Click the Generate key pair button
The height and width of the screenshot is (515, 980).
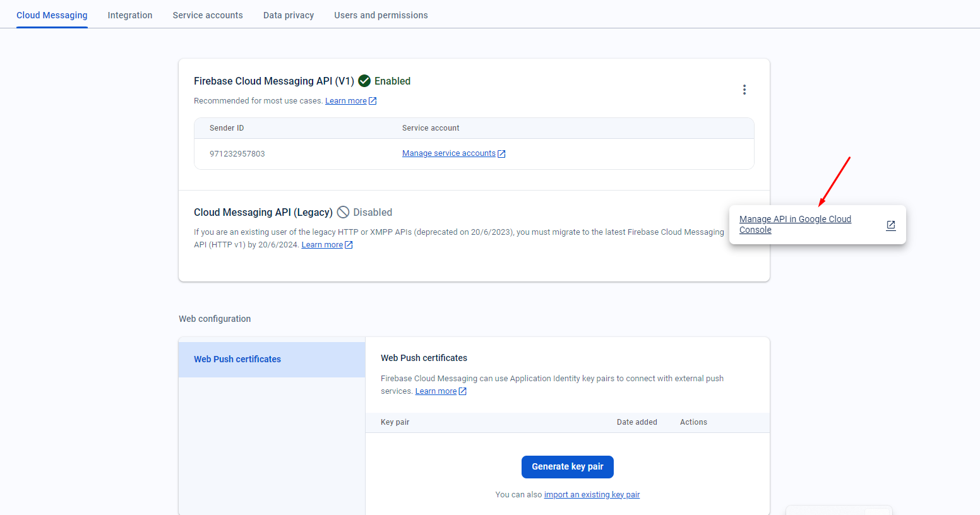click(568, 467)
